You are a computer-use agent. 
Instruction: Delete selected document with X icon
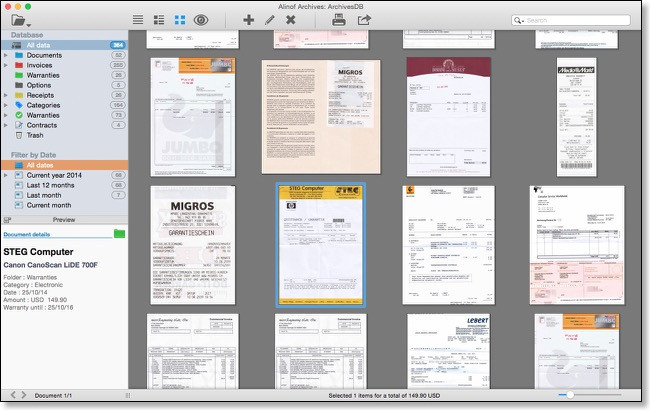coord(291,19)
